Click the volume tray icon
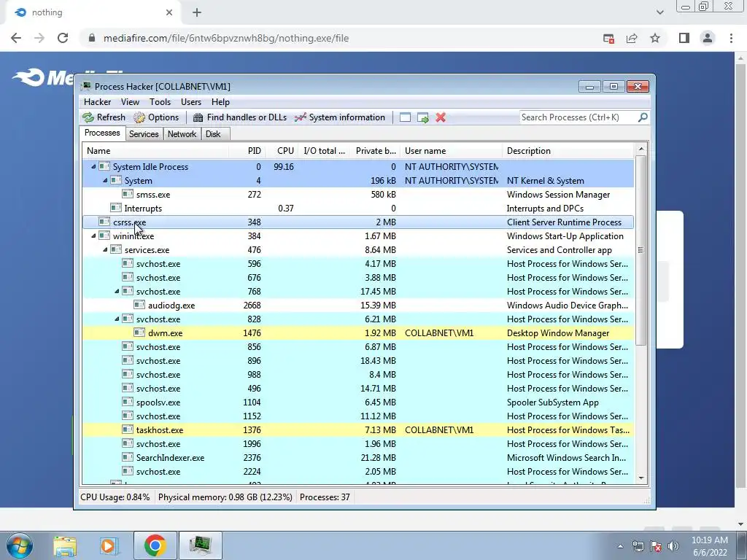This screenshot has width=747, height=560. click(673, 546)
